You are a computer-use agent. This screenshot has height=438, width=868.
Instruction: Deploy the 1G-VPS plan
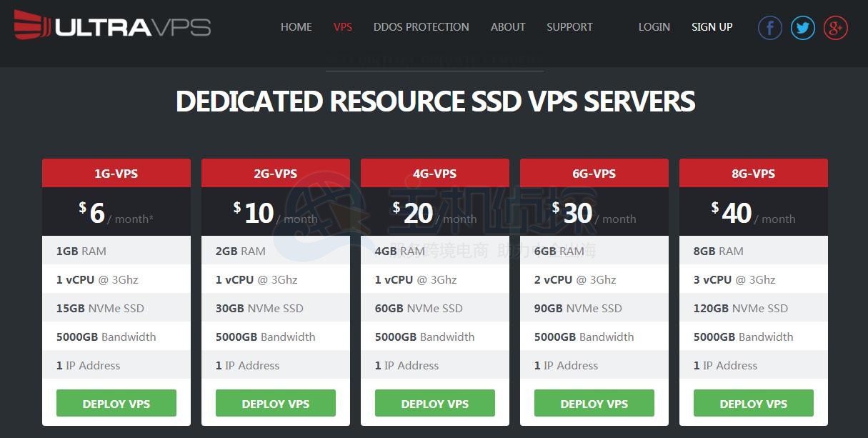[x=116, y=403]
